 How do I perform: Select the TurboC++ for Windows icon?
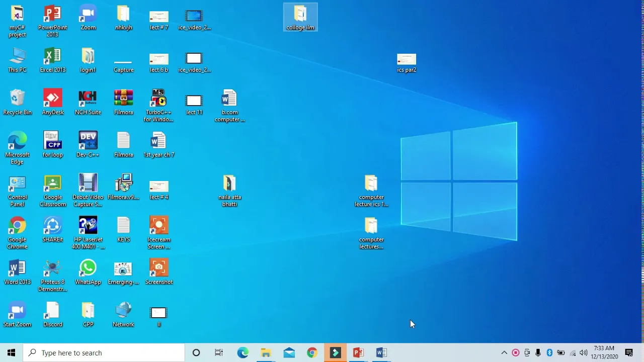(159, 106)
